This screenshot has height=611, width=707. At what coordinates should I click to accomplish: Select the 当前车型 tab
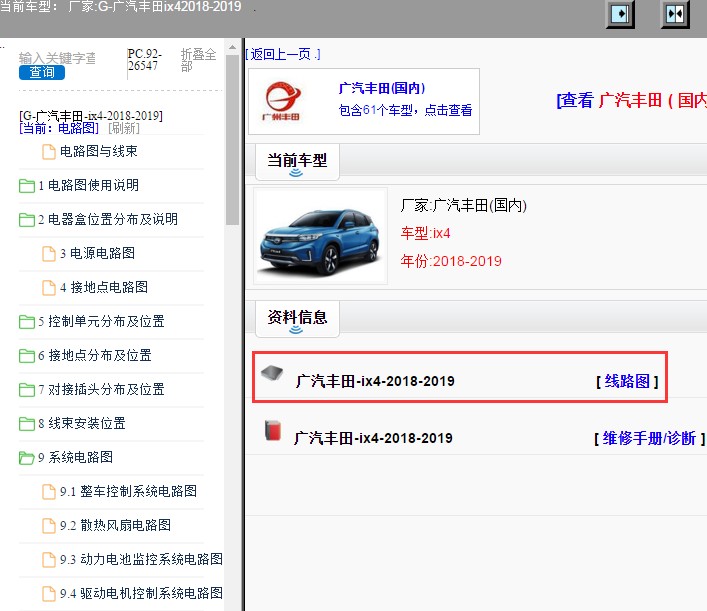(297, 162)
